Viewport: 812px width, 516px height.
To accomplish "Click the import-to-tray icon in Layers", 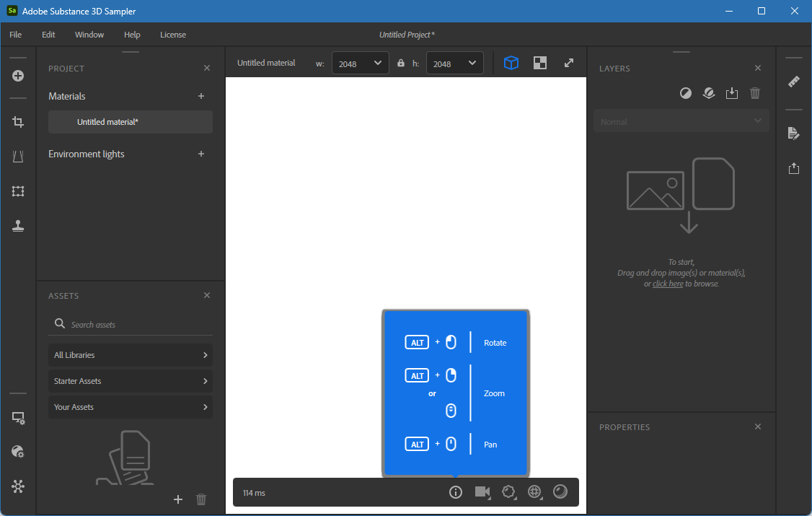I will (732, 93).
